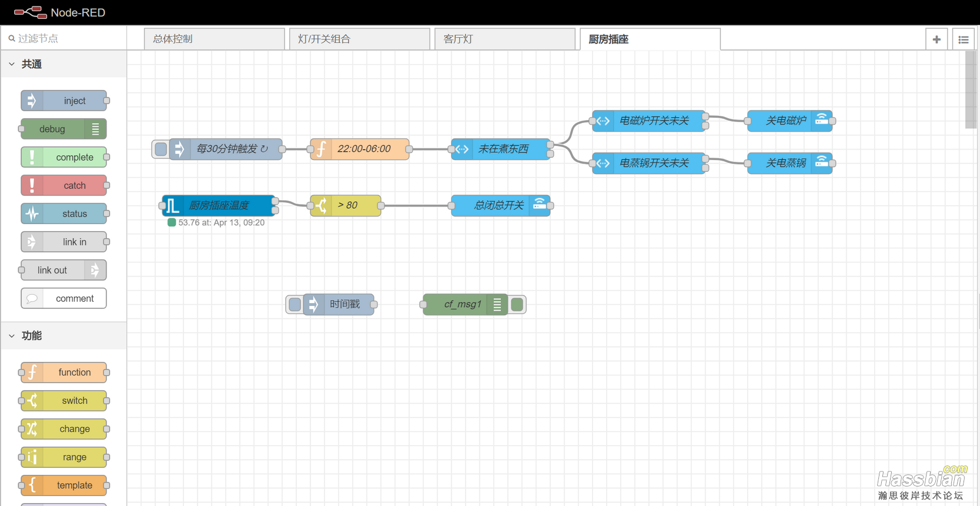
Task: Select the comment node in palette
Action: 63,298
